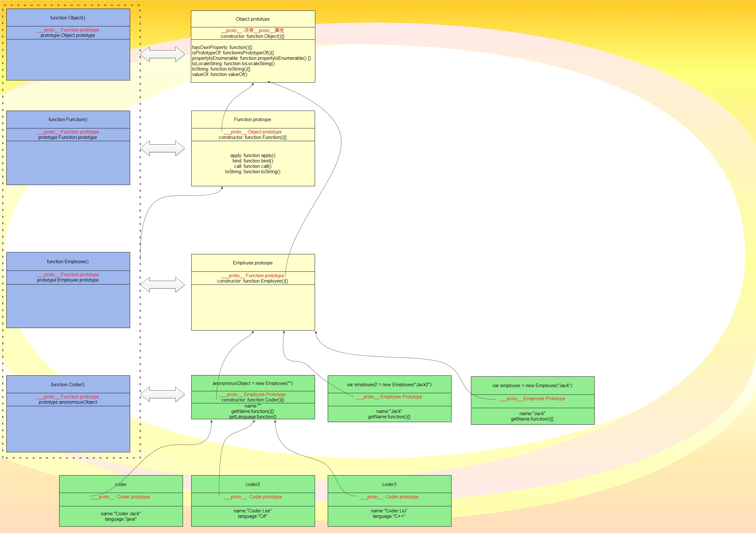The height and width of the screenshot is (534, 756).
Task: Click the apply: function apply() line
Action: 253,155
